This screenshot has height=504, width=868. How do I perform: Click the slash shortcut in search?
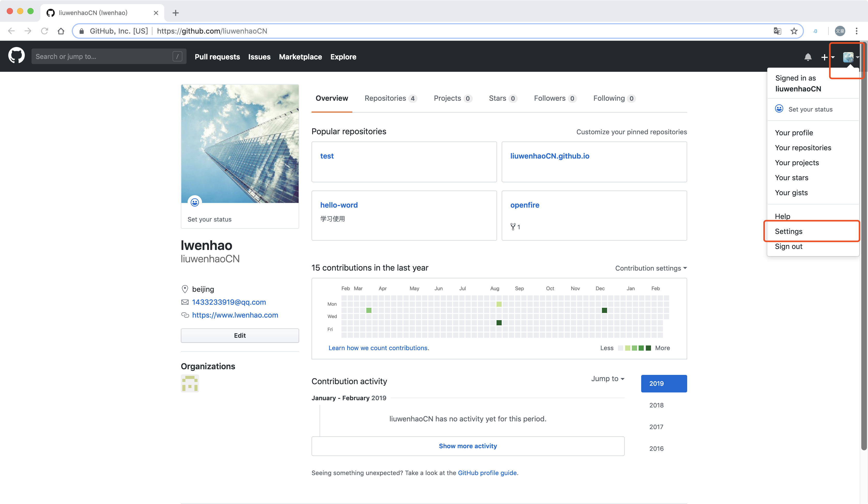pyautogui.click(x=177, y=56)
